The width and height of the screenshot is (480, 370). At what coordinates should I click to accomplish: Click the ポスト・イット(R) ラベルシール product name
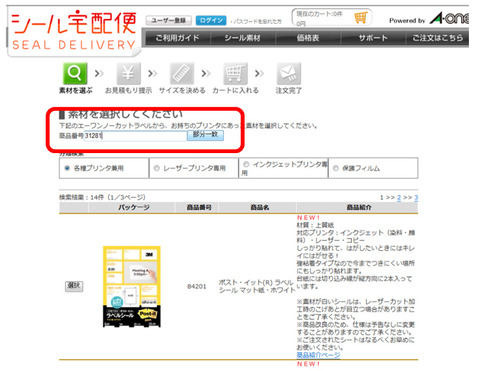pos(257,286)
